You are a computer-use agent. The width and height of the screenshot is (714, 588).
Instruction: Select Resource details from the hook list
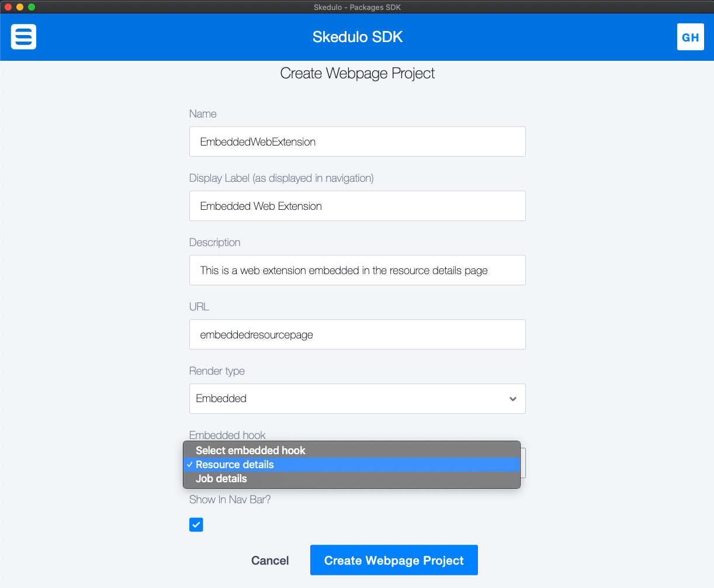coord(235,465)
